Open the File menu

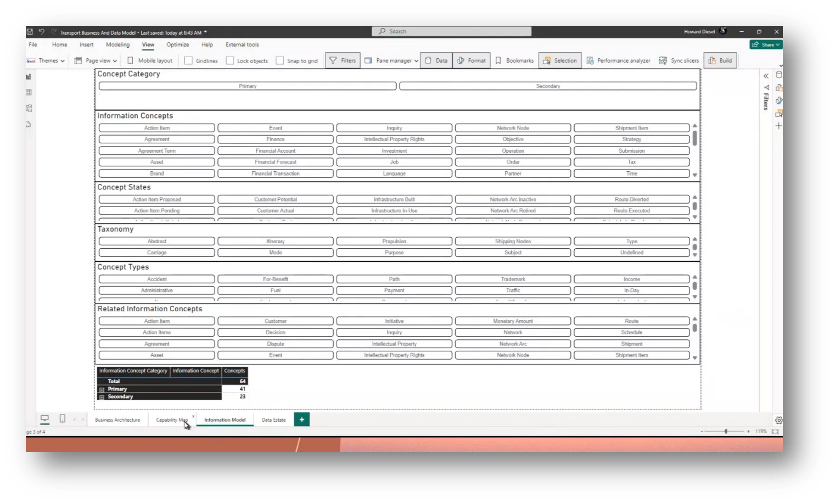pyautogui.click(x=33, y=45)
